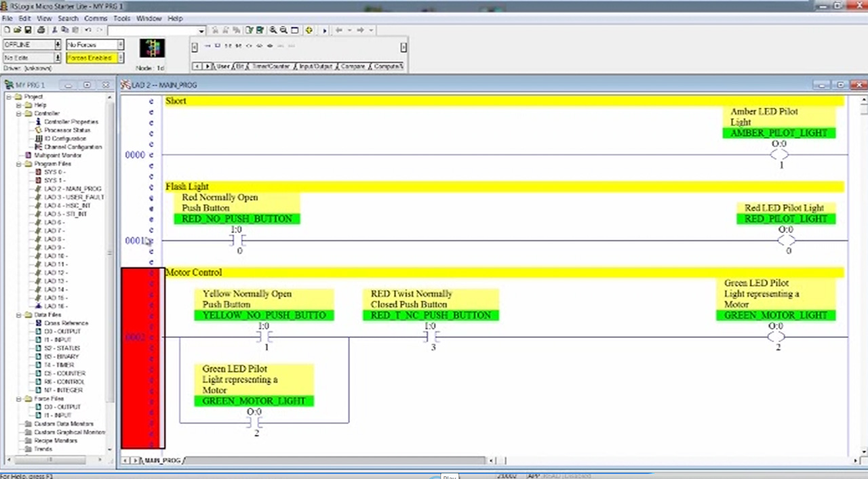868x479 pixels.
Task: Open the OFFLINE mode dropdown
Action: coord(58,44)
